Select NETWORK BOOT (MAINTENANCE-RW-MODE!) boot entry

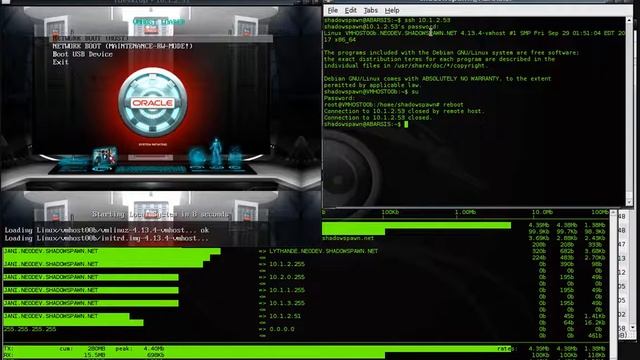[122, 46]
